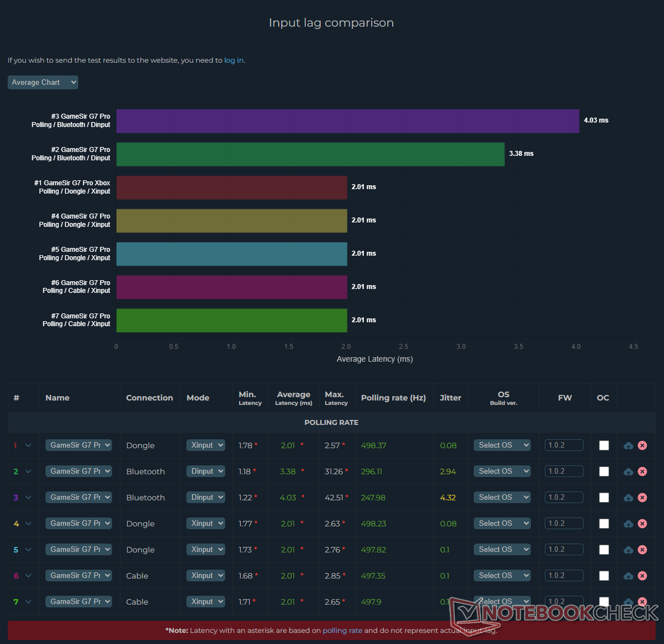The width and height of the screenshot is (664, 644).
Task: Select the teal bar for #5 GameSir G7 Pro
Action: click(x=232, y=254)
